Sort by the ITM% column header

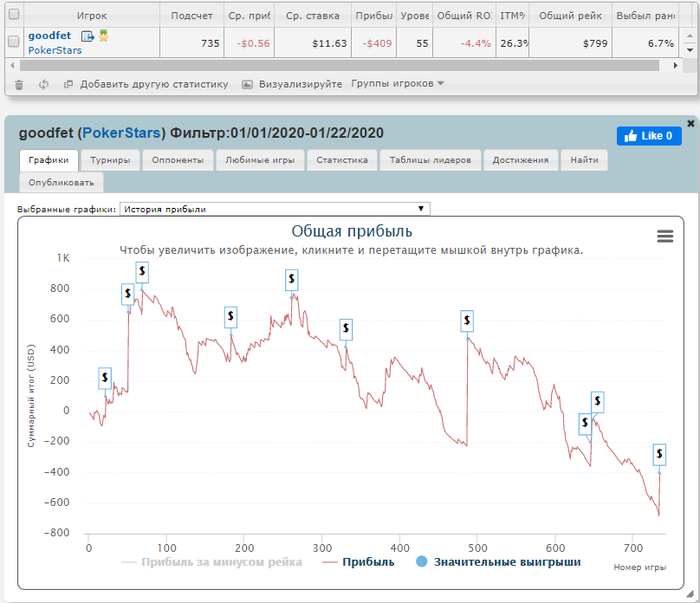(512, 16)
